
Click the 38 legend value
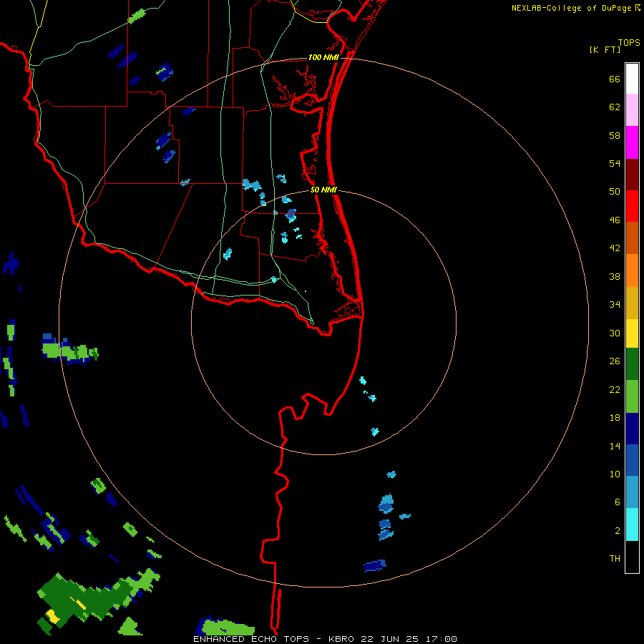pyautogui.click(x=615, y=276)
